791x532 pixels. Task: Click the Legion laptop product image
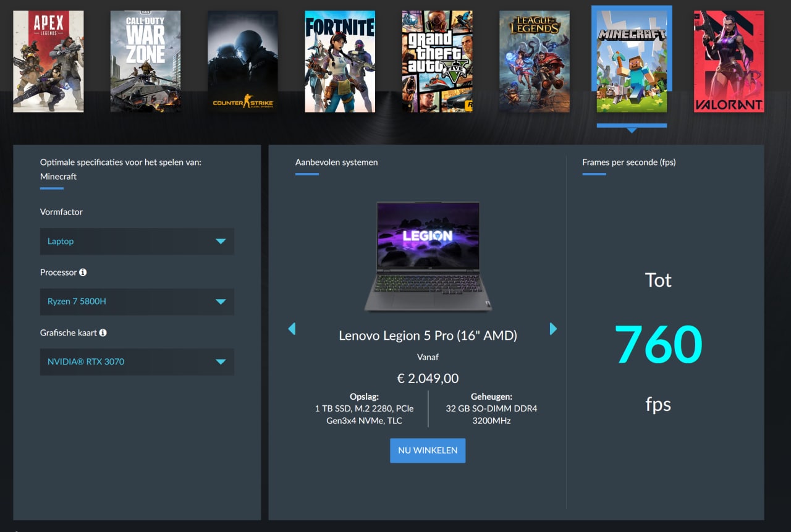click(x=428, y=256)
